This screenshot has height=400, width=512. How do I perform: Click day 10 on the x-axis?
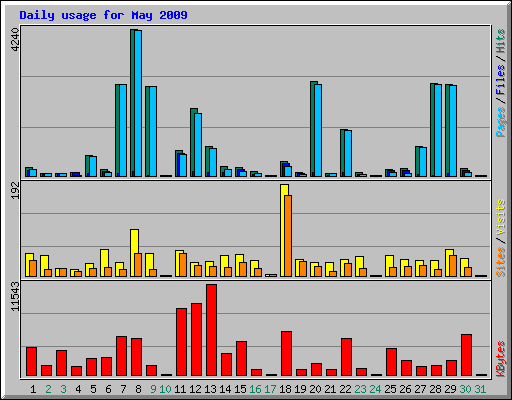click(165, 389)
